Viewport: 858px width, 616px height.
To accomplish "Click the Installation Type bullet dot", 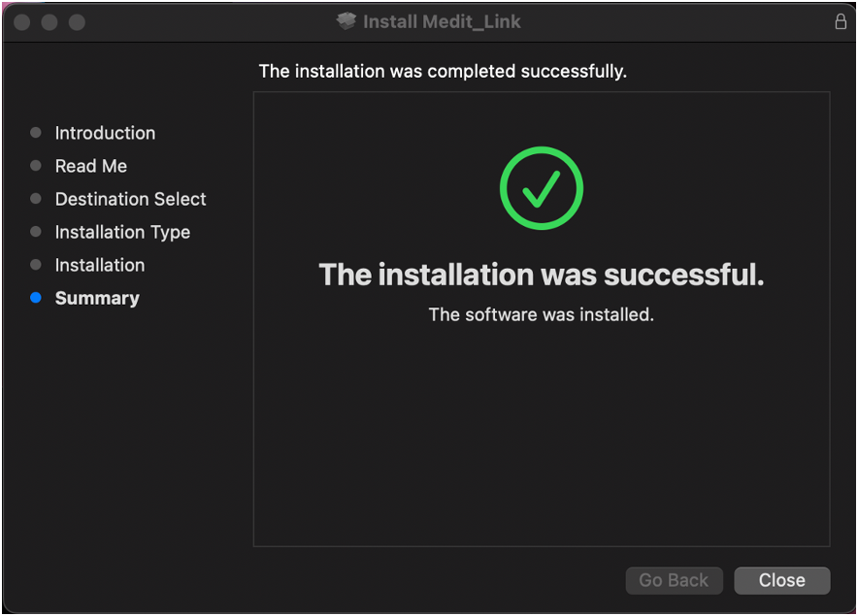I will tap(36, 232).
